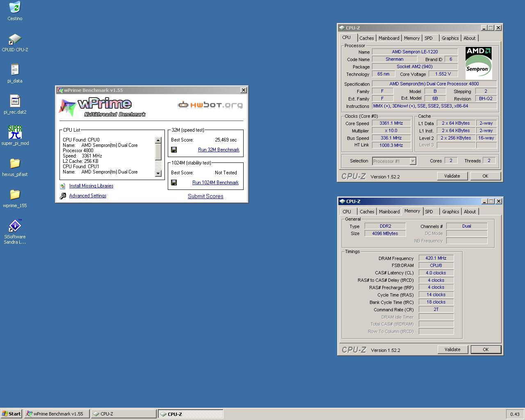Click the hwbot.org logo in wPrime
Screen dimensions: 525x420
[210, 105]
